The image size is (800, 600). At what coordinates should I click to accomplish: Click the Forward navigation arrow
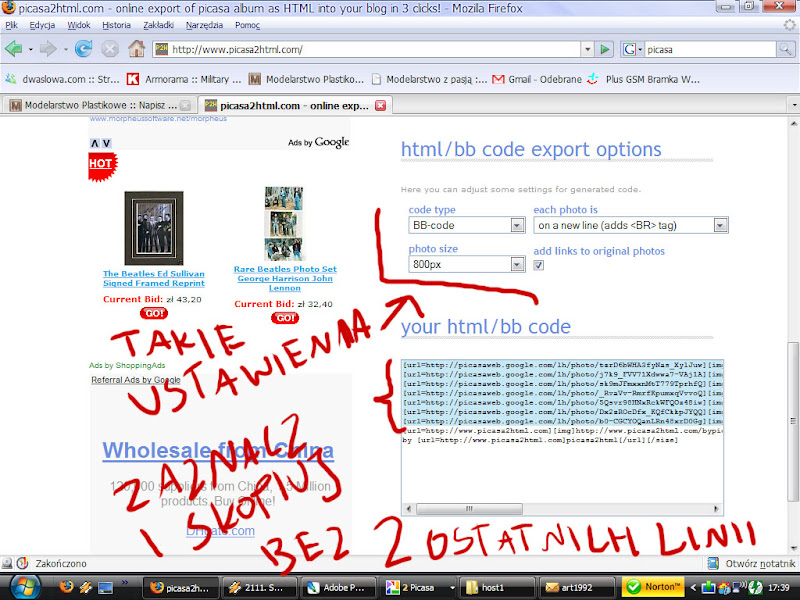pyautogui.click(x=48, y=49)
